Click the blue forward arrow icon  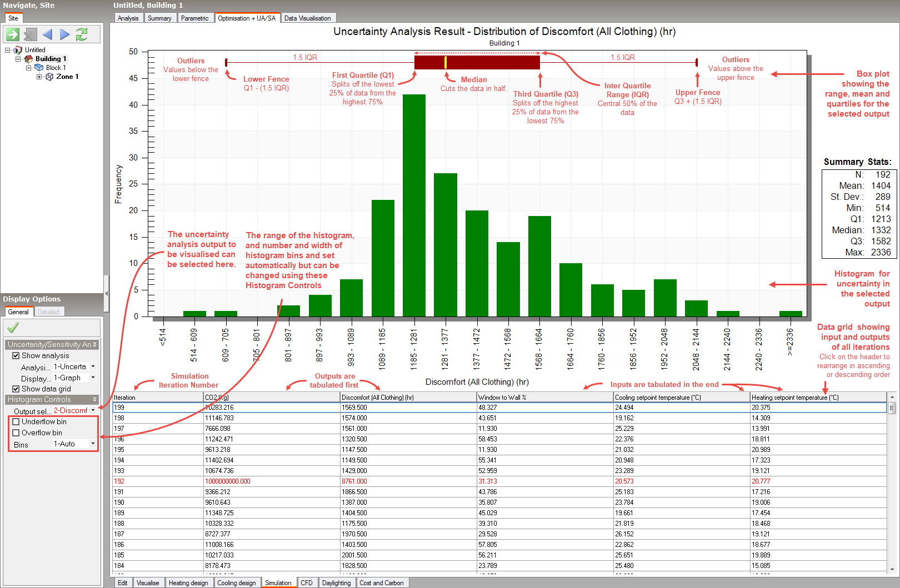[64, 34]
